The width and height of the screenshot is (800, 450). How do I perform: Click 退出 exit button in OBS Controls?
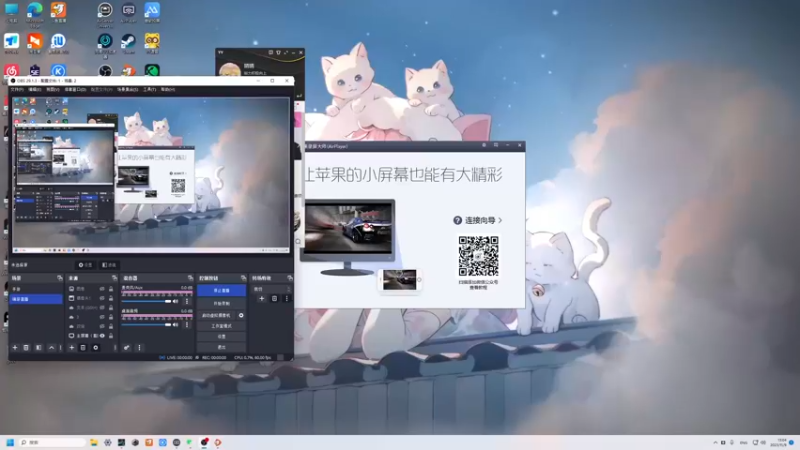(221, 347)
